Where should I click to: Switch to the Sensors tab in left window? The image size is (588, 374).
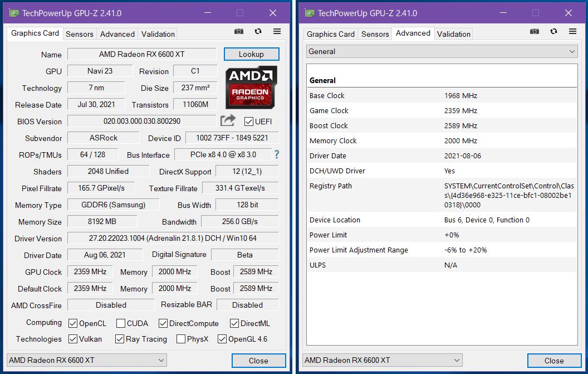(80, 34)
